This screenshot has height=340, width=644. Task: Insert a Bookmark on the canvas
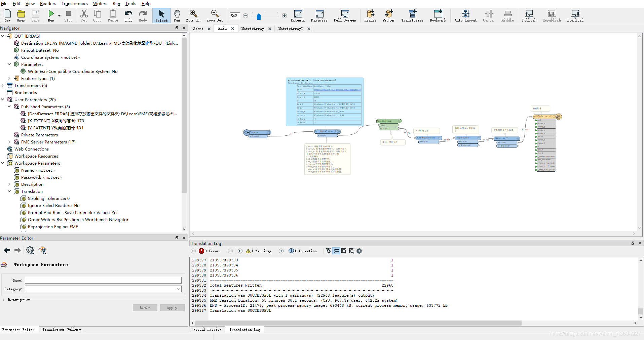click(x=438, y=16)
